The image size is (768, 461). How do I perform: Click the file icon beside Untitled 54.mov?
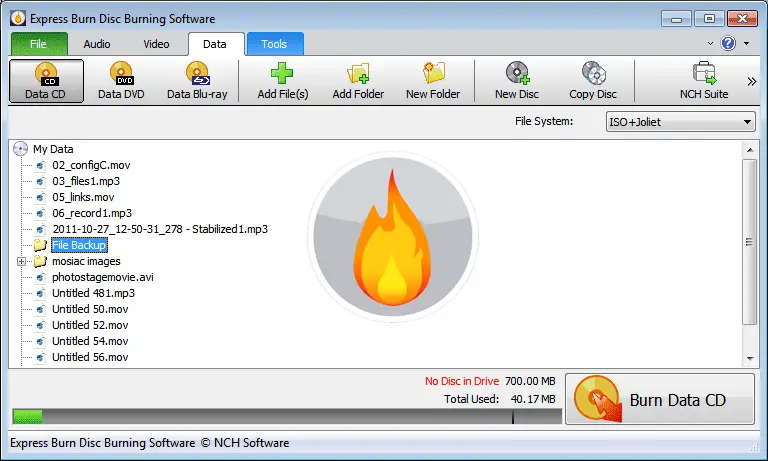pos(40,341)
